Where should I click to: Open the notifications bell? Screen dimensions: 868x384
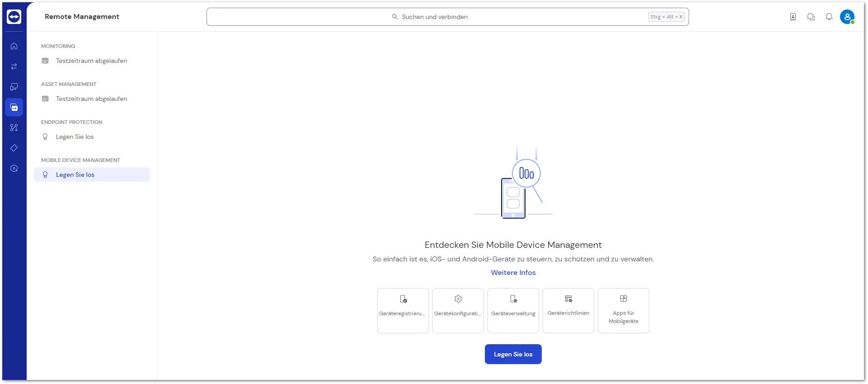829,17
